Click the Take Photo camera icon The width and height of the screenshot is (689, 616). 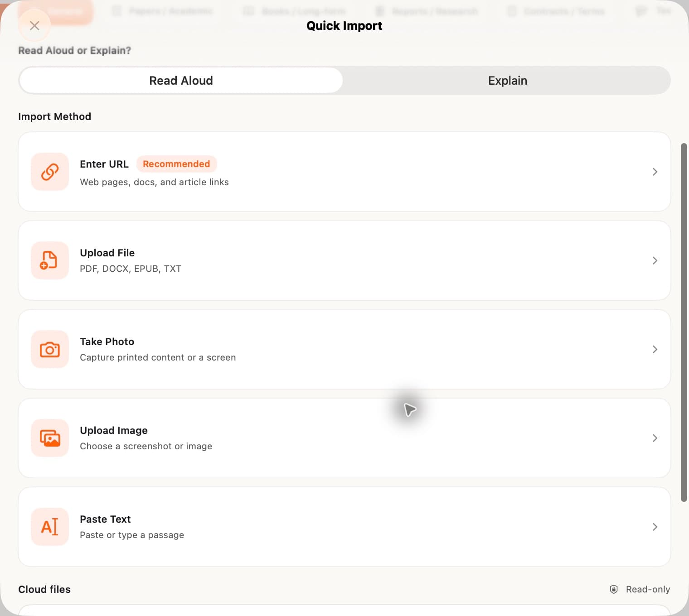click(x=50, y=349)
